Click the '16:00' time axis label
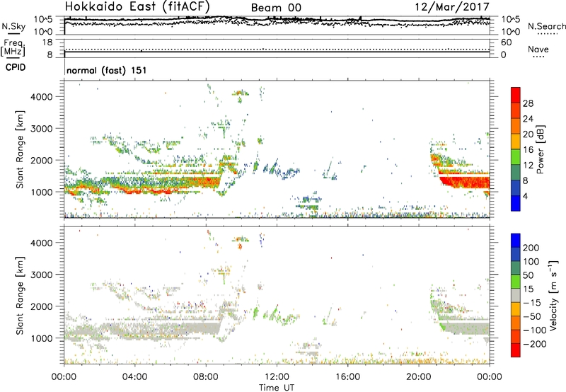The width and height of the screenshot is (566, 392). coord(347,377)
